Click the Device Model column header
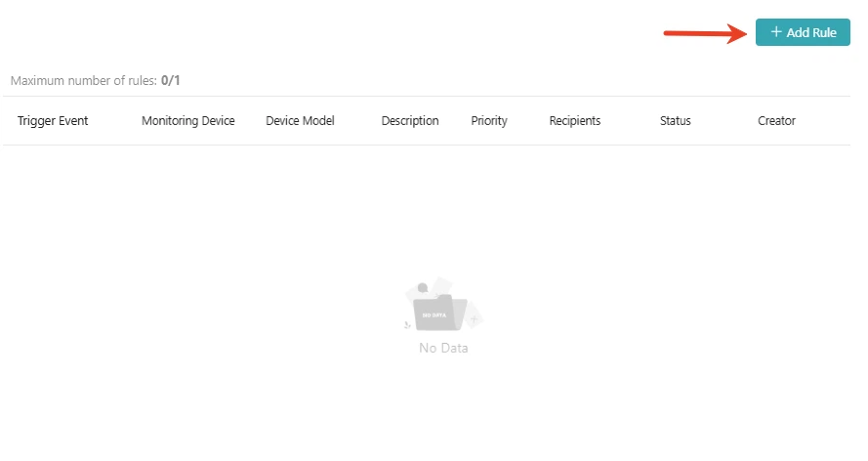Image resolution: width=868 pixels, height=461 pixels. (300, 121)
